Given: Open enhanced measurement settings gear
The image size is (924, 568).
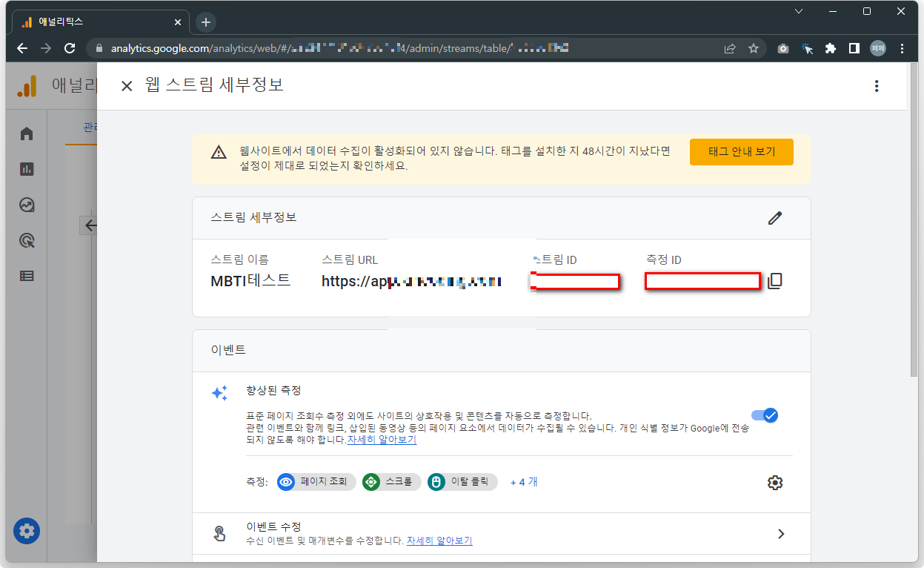Looking at the screenshot, I should 774,482.
